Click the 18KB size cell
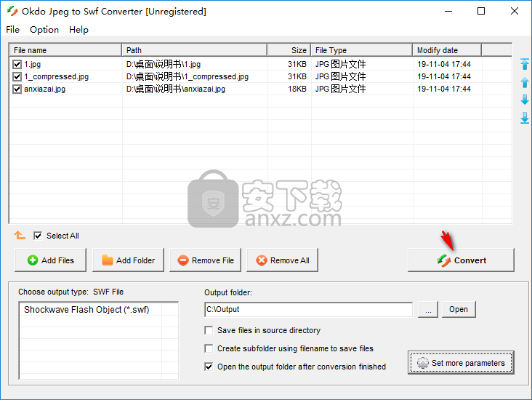Viewport: 532px width, 400px height. coord(297,89)
